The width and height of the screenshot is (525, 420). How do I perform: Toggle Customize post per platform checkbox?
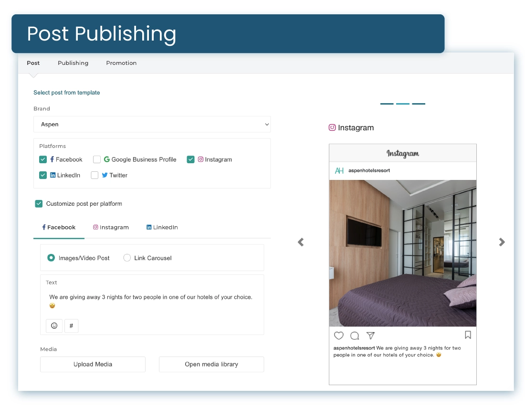pos(39,204)
